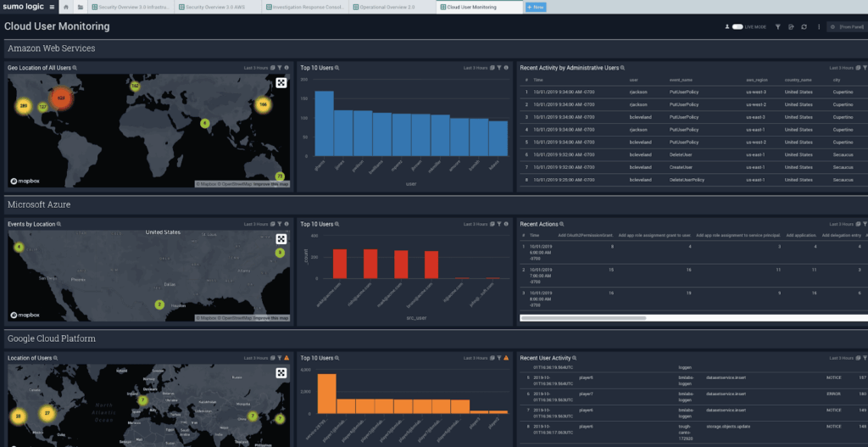The height and width of the screenshot is (447, 868).
Task: Open time range on AWS Top 10 Users
Action: (x=476, y=68)
